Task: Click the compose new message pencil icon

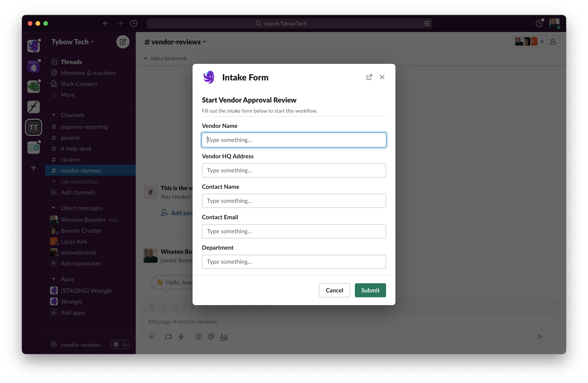Action: (123, 42)
